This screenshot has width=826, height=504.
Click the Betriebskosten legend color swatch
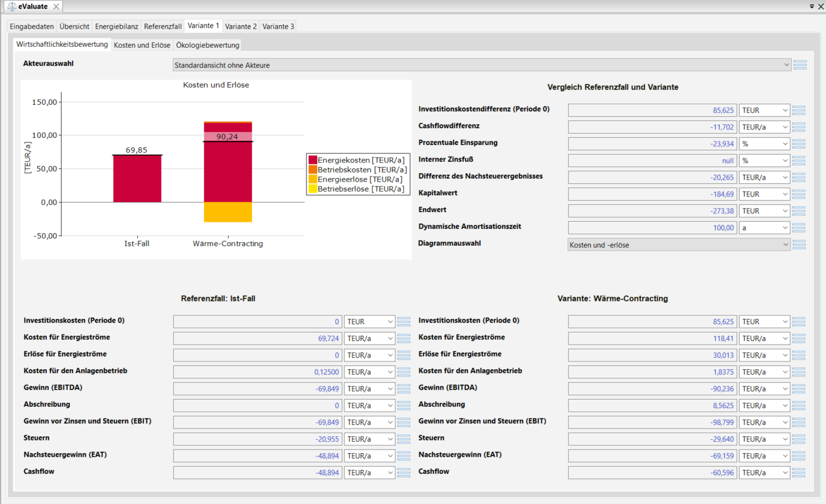pos(313,170)
